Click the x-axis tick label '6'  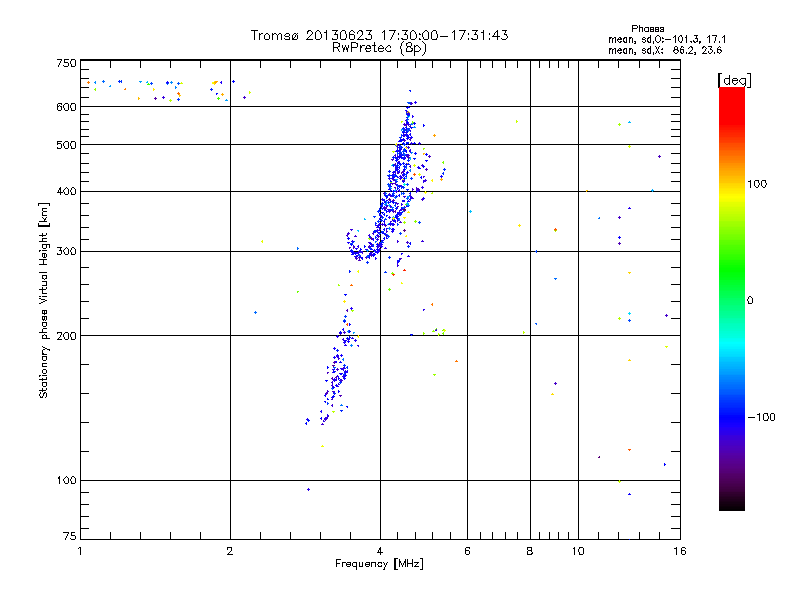(x=467, y=551)
